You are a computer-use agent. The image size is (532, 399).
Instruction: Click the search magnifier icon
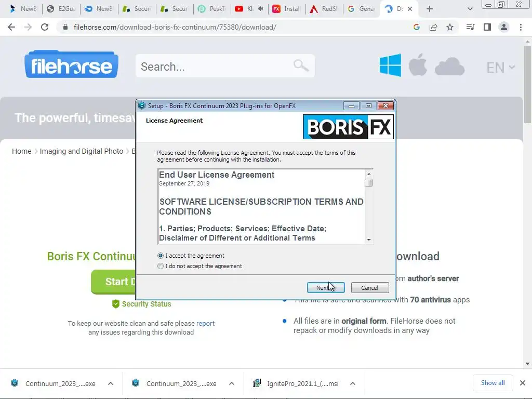301,65
